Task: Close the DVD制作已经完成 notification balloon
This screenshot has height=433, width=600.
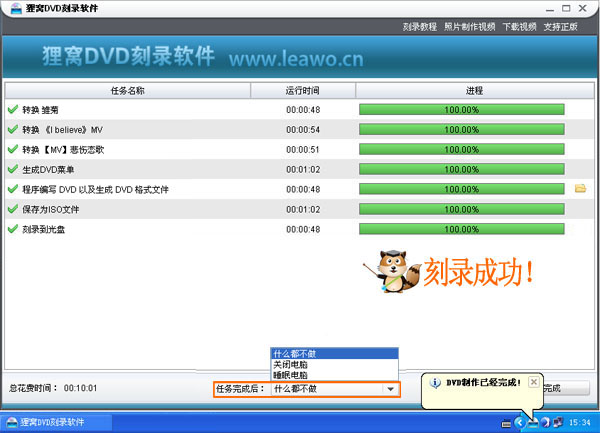Action: [534, 382]
